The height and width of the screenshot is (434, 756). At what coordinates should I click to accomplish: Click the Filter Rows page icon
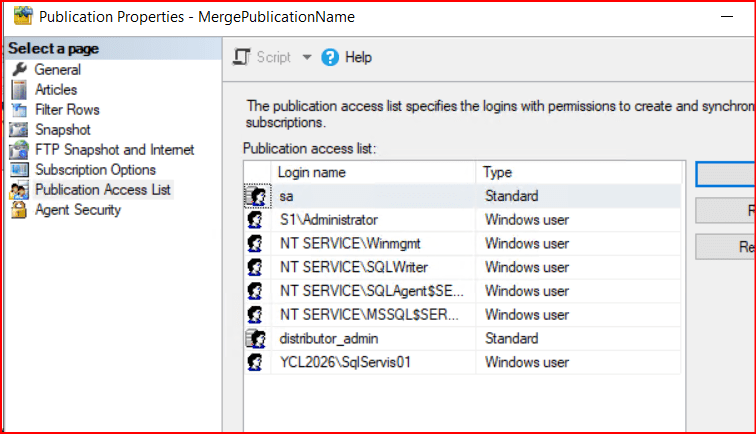click(x=18, y=110)
